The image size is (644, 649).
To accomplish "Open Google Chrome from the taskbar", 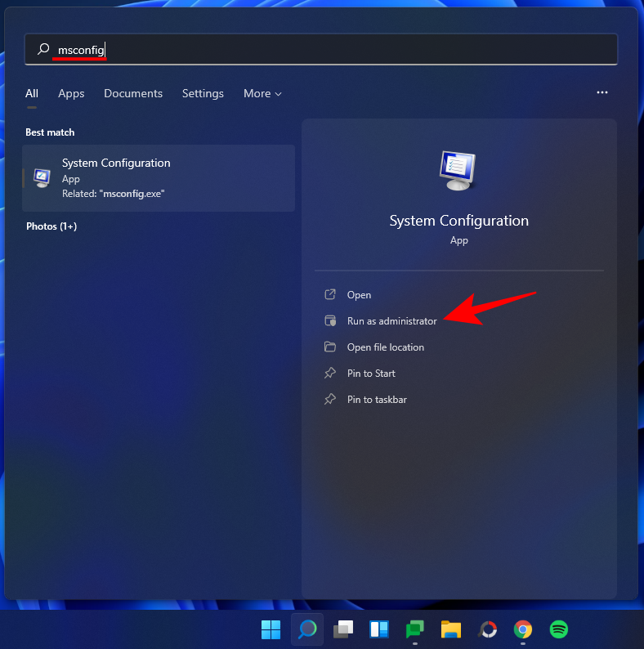I will click(523, 629).
